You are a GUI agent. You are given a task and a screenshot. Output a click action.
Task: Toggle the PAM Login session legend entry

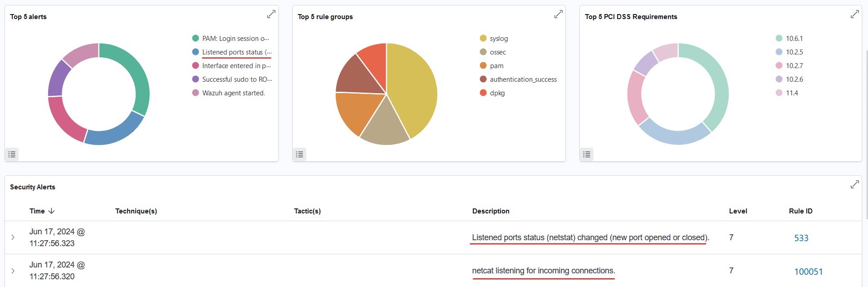(x=235, y=39)
